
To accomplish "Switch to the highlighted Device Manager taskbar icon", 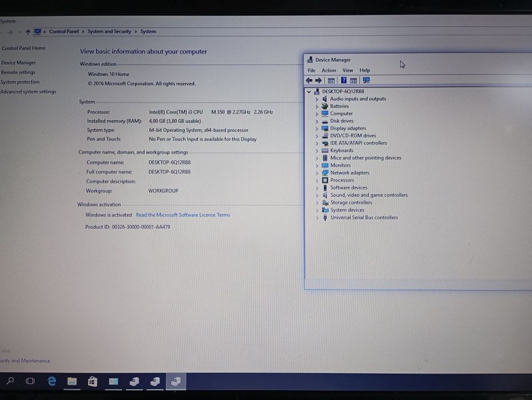I will point(176,382).
